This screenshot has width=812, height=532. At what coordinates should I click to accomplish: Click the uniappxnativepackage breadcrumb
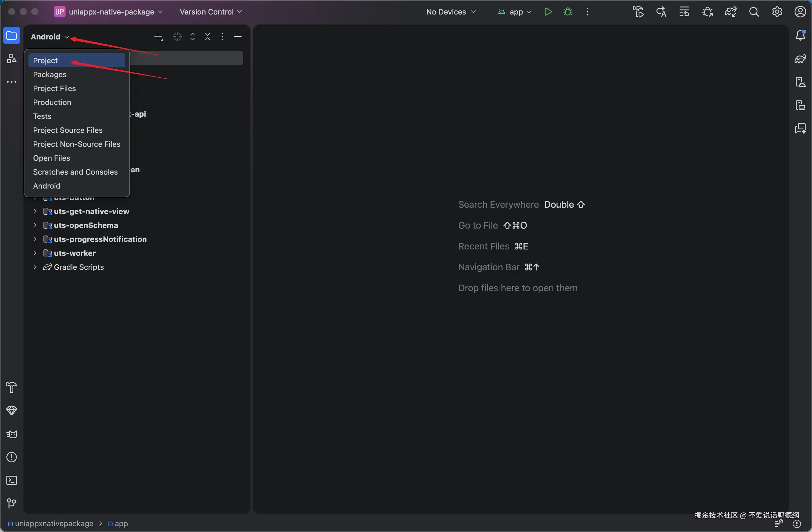pos(54,524)
